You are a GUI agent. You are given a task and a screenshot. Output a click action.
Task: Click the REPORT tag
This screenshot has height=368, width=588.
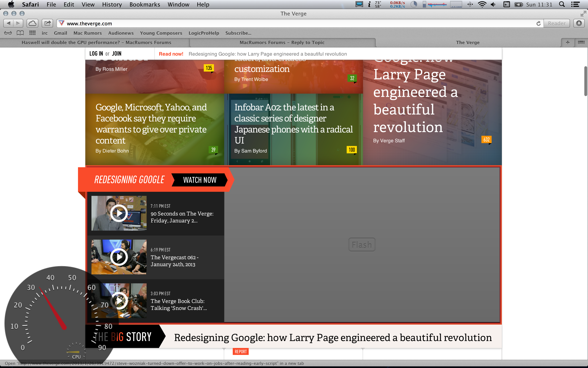point(241,351)
